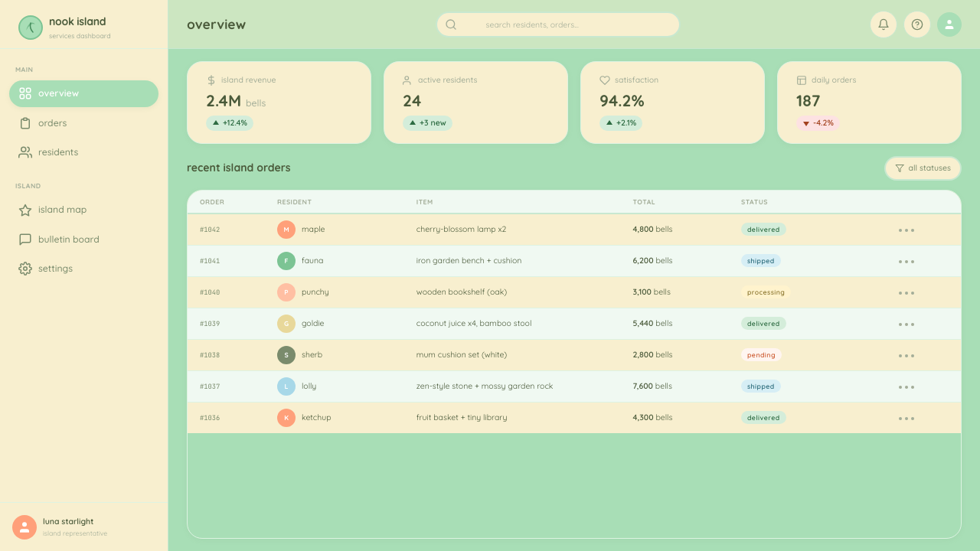Viewport: 980px width, 551px height.
Task: Click item wooden bookshelf (oak)
Action: [462, 292]
